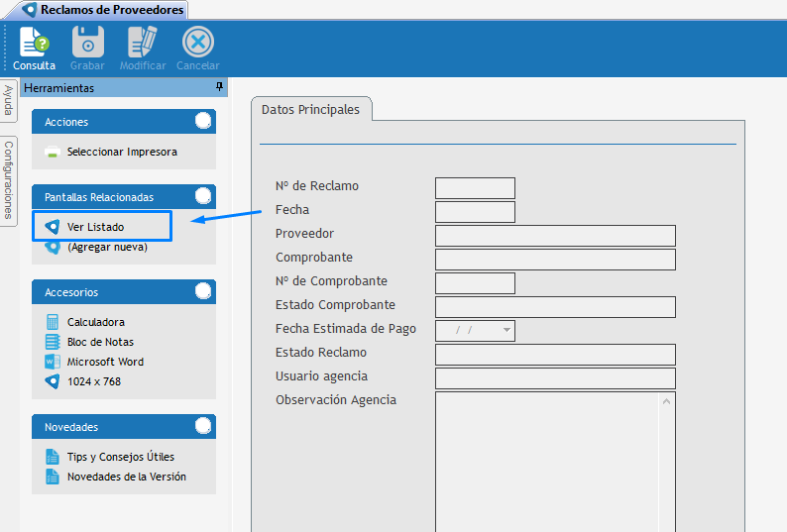Launch the Calculadora accessory
The image size is (787, 532).
95,322
